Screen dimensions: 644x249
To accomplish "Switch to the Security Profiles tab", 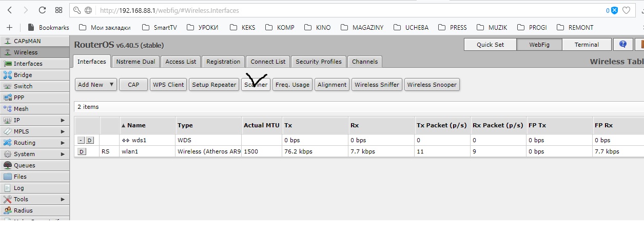I will [x=319, y=62].
